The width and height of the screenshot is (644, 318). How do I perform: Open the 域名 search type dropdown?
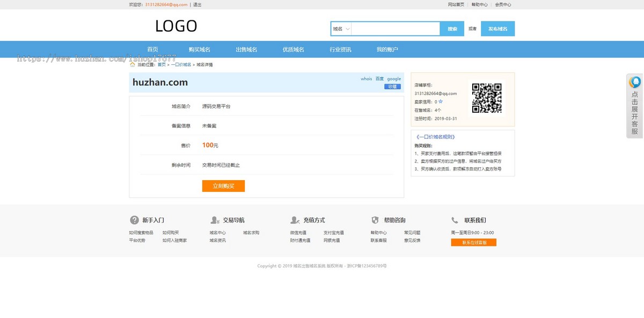(341, 29)
